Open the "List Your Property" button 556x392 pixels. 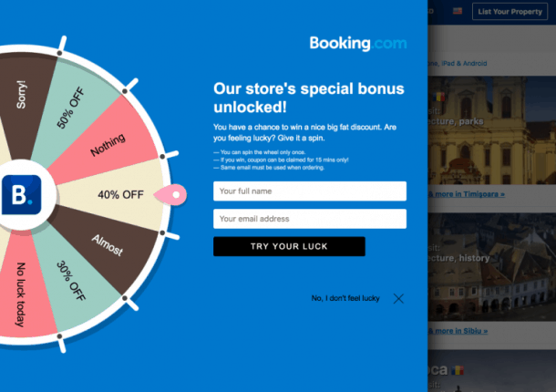point(510,12)
